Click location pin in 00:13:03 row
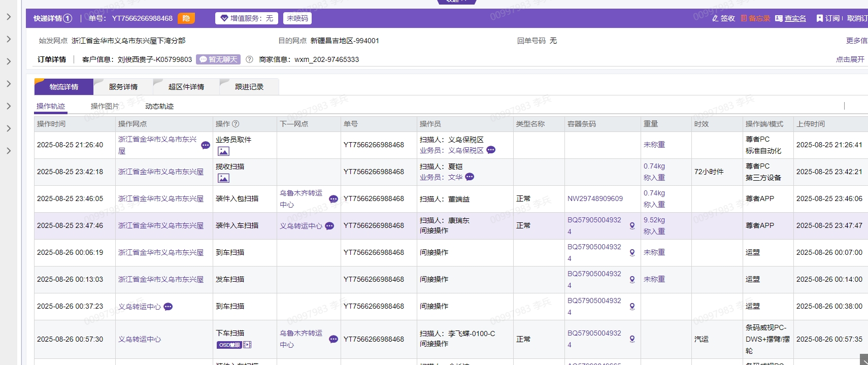868x365 pixels. tap(632, 280)
